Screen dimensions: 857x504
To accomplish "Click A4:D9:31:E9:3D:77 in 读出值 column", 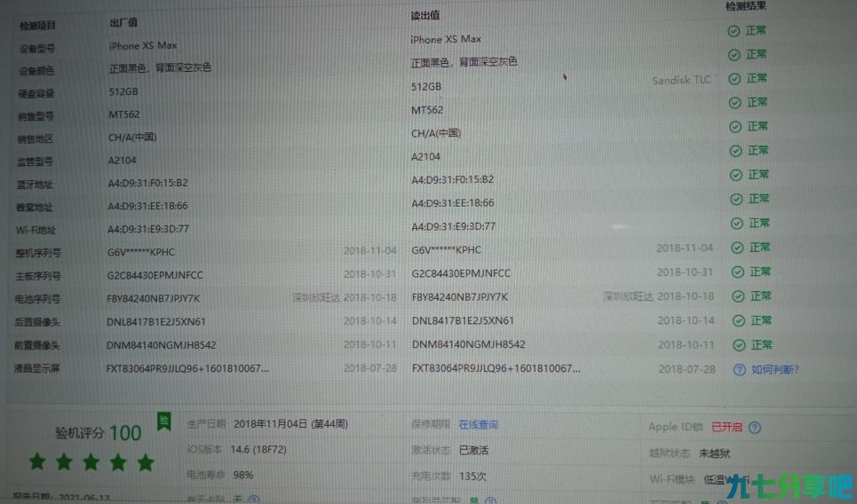I will coord(454,226).
